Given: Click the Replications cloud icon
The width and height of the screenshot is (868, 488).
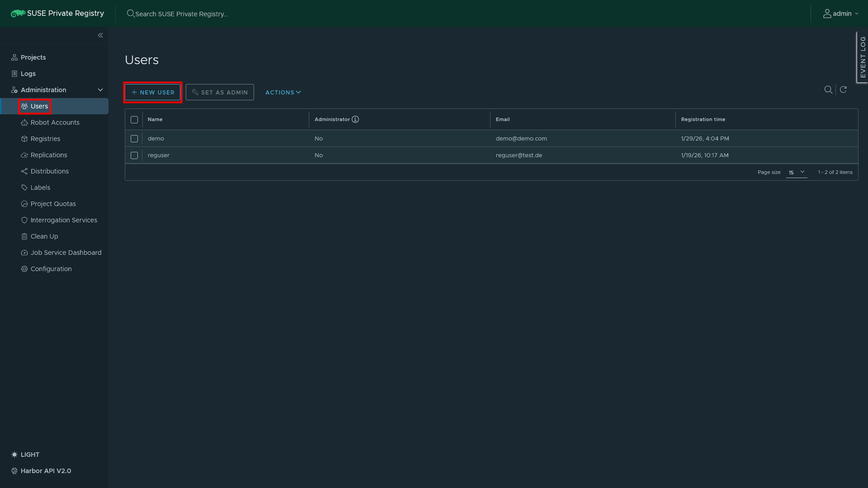Looking at the screenshot, I should click(24, 155).
